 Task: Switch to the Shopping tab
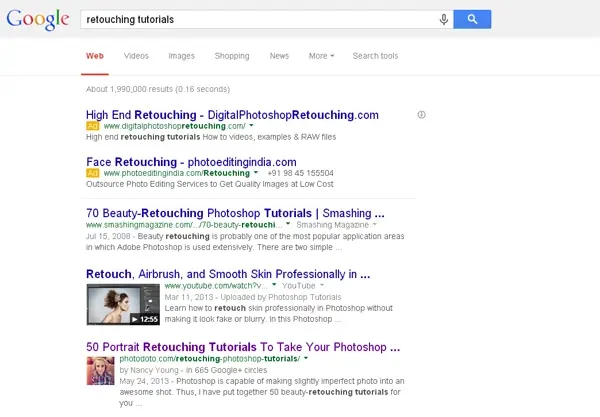pos(232,56)
